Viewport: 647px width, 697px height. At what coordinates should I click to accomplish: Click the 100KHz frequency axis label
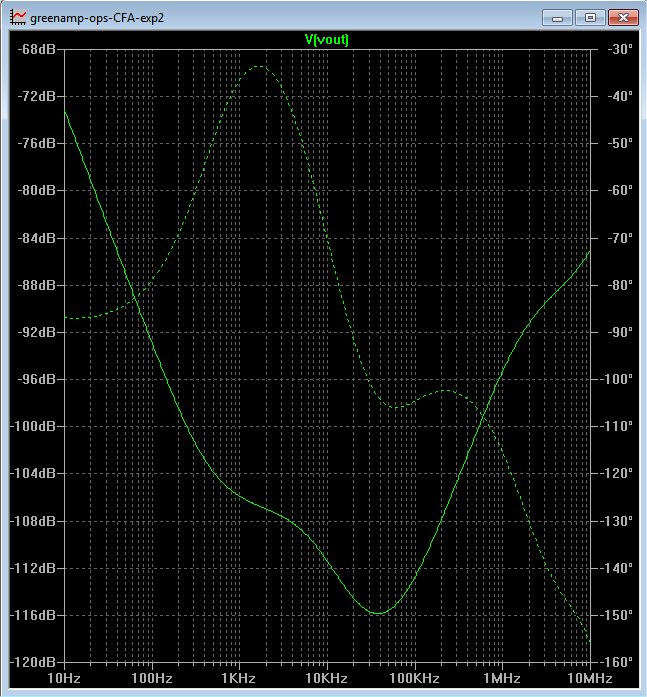pos(414,678)
